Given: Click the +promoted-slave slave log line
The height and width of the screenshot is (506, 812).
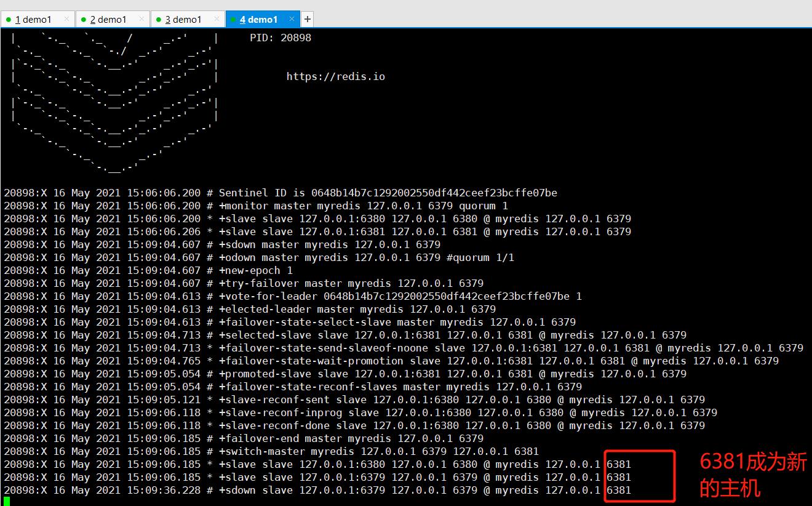Looking at the screenshot, I should [345, 374].
